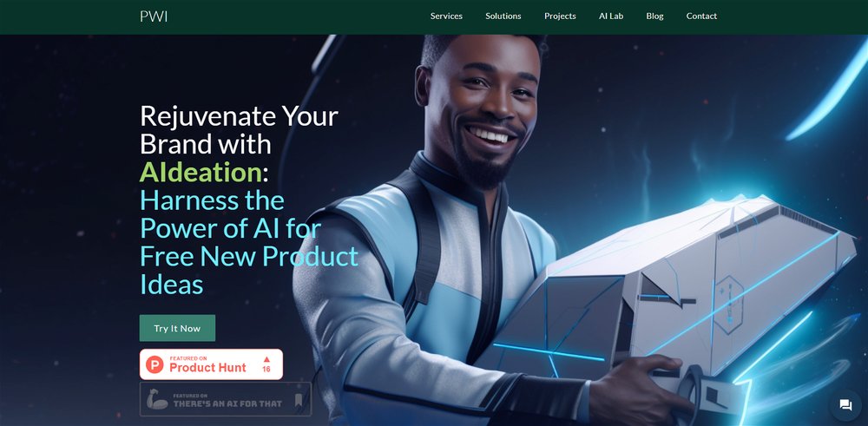
Task: Open the Services menu
Action: click(x=446, y=16)
